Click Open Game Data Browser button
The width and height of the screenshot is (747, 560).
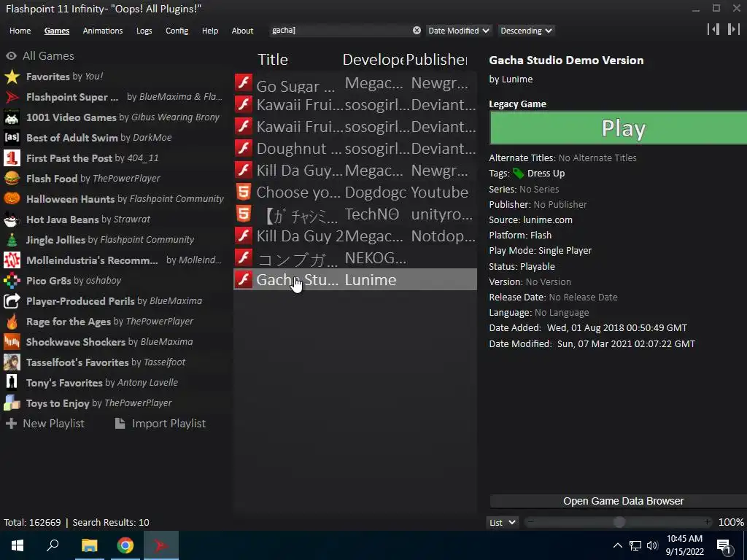[x=623, y=501]
